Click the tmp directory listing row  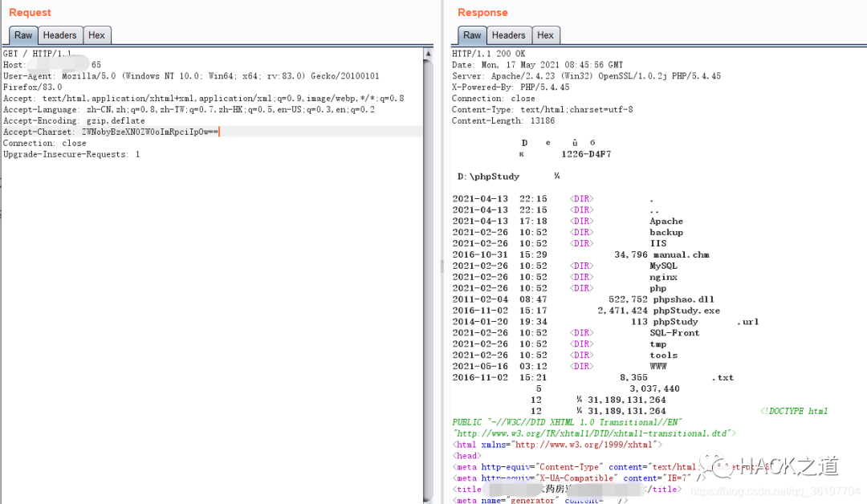560,343
